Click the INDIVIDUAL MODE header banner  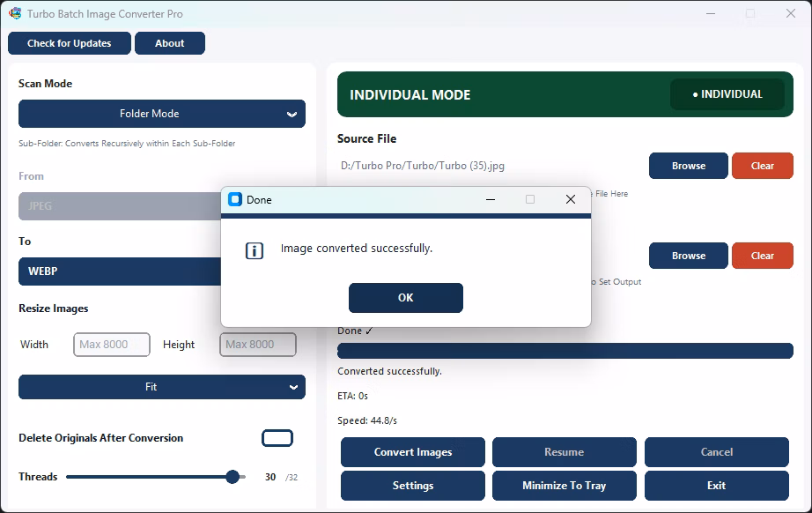[565, 94]
